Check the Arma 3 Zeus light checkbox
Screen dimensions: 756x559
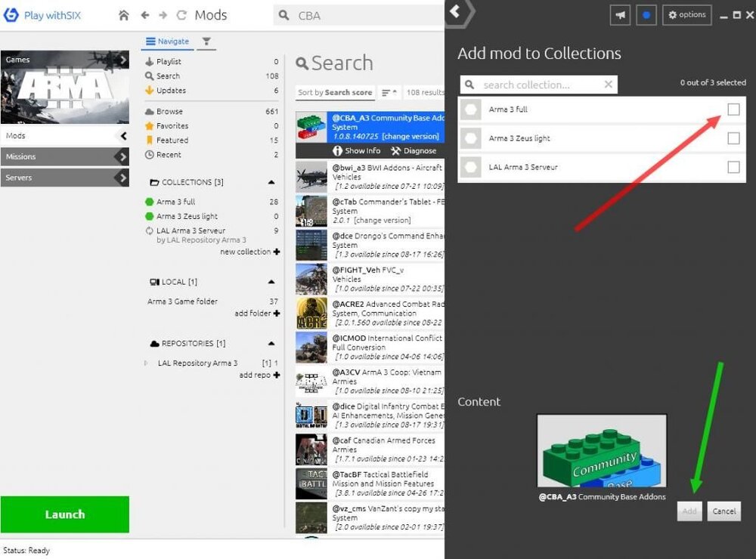point(733,138)
